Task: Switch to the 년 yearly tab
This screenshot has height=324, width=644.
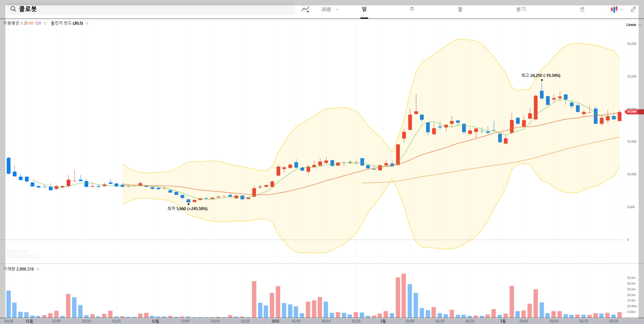Action: point(582,9)
